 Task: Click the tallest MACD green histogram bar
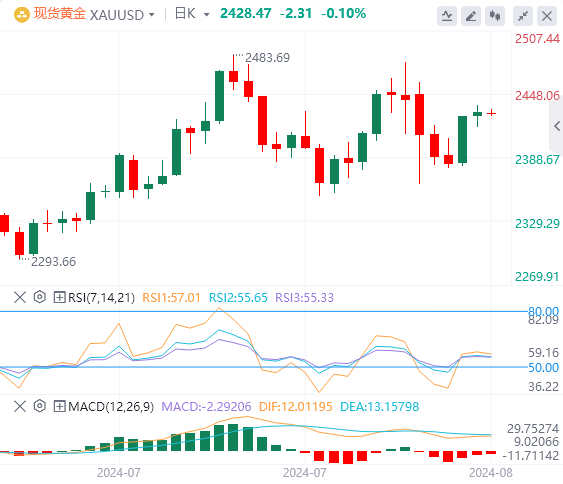click(233, 437)
